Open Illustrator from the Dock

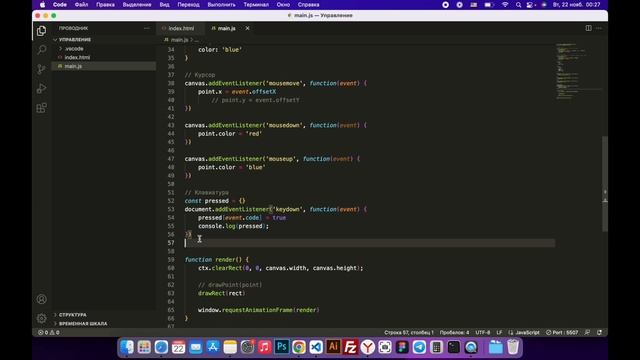[x=333, y=347]
